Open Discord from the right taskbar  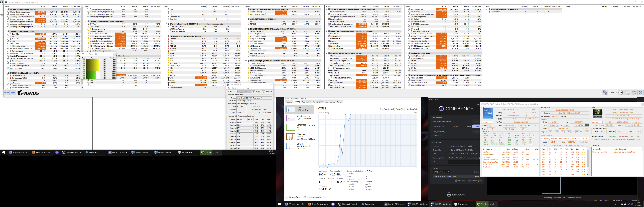[x=333, y=204]
